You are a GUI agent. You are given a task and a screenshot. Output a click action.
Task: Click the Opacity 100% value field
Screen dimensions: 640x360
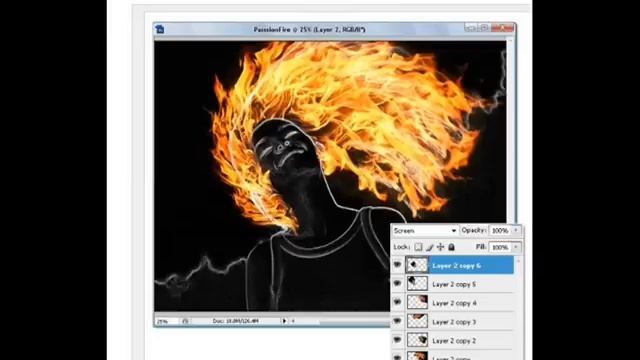[x=500, y=231]
